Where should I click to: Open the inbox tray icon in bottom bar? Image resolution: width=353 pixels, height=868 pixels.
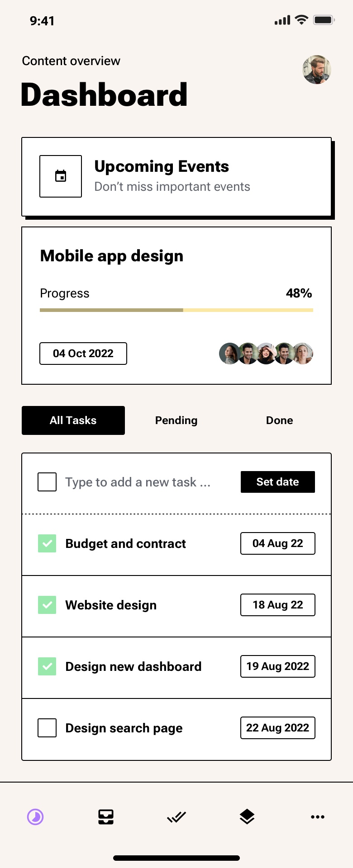106,817
